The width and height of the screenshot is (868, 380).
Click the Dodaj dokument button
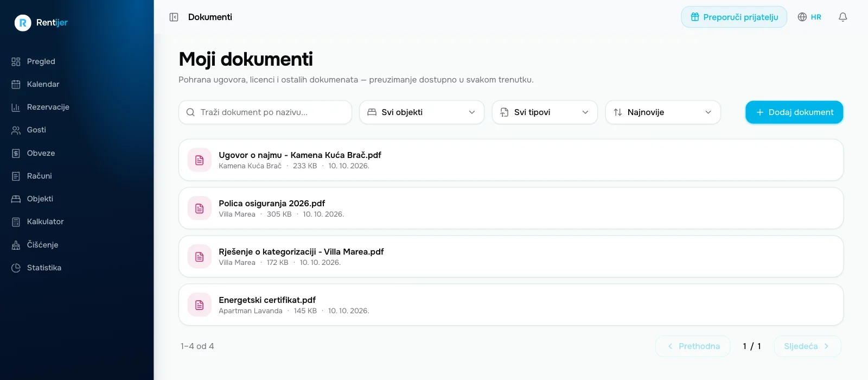(x=794, y=112)
